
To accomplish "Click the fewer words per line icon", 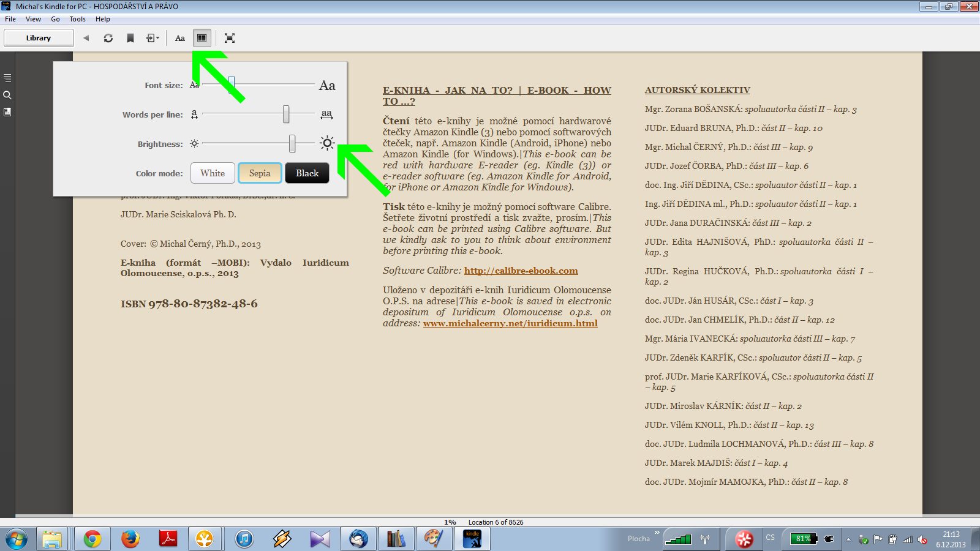I will tap(194, 114).
